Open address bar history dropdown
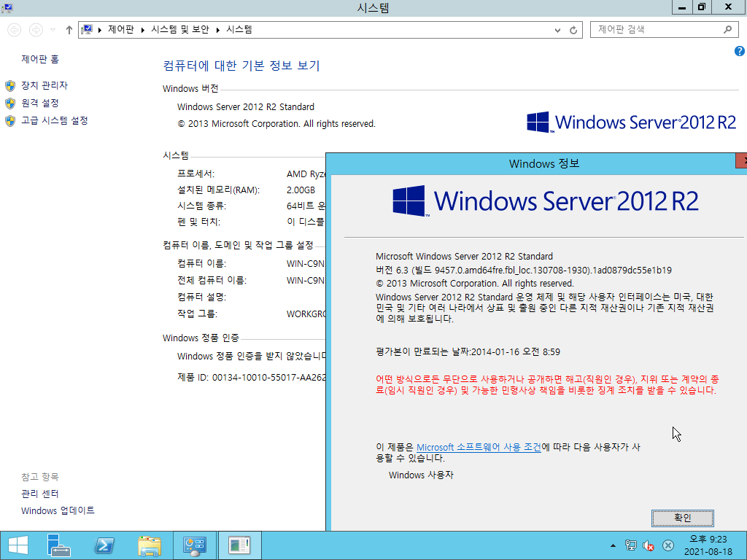This screenshot has height=560, width=747. [557, 30]
